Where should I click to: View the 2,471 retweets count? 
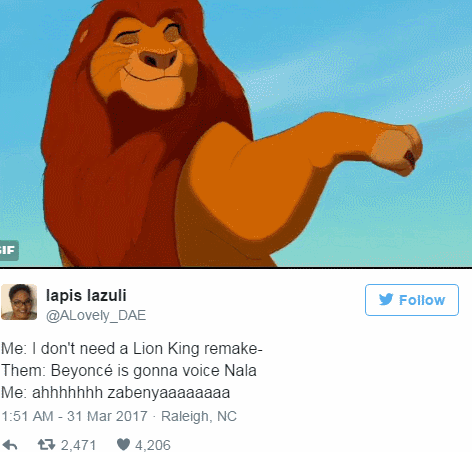tap(78, 445)
